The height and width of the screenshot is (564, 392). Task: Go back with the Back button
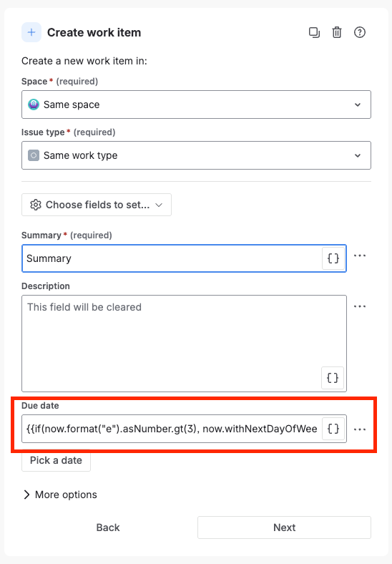point(108,527)
